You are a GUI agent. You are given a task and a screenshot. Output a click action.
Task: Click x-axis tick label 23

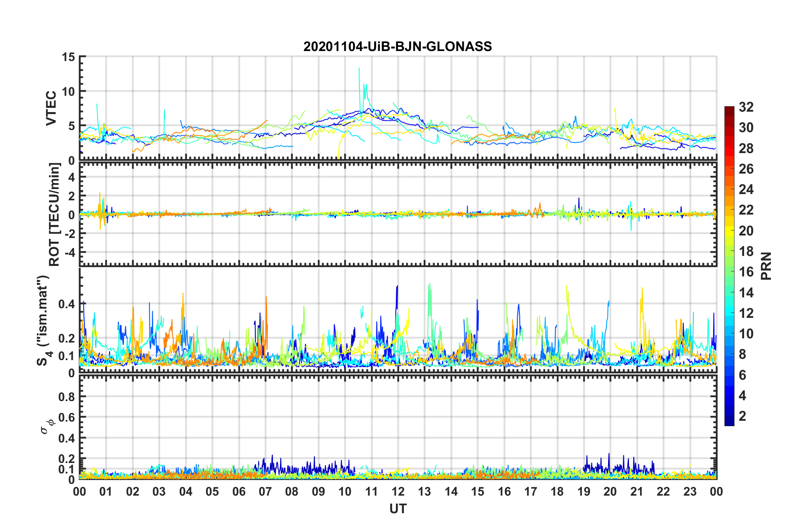(690, 491)
